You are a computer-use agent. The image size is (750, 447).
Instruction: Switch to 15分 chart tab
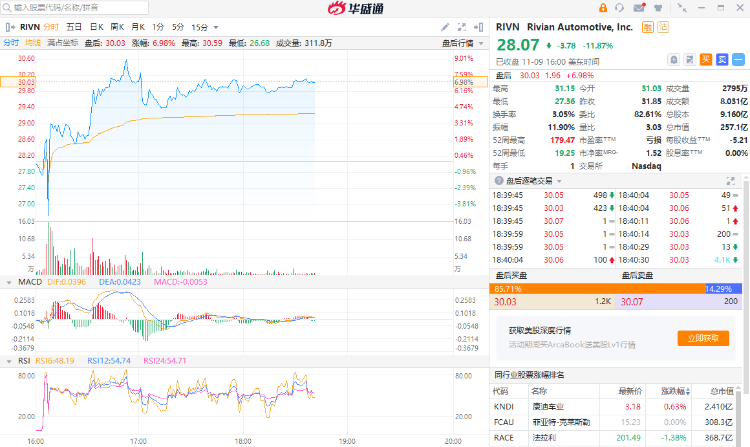pos(199,27)
